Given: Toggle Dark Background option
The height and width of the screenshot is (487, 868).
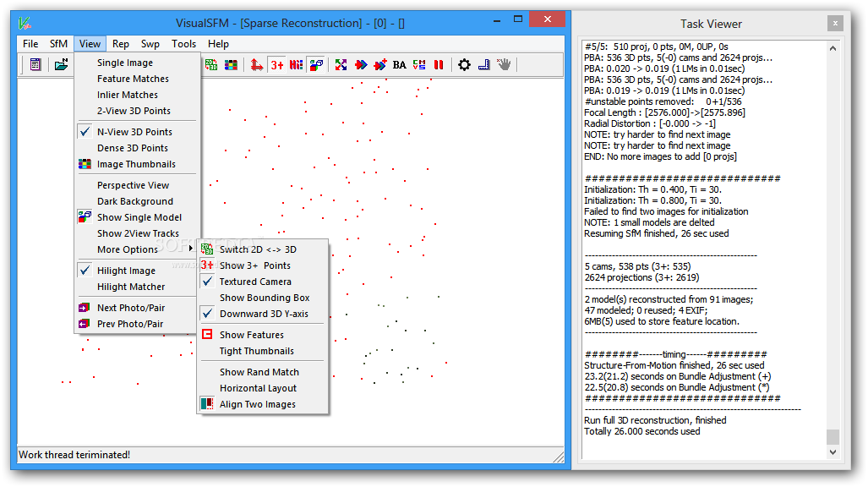Looking at the screenshot, I should click(135, 201).
